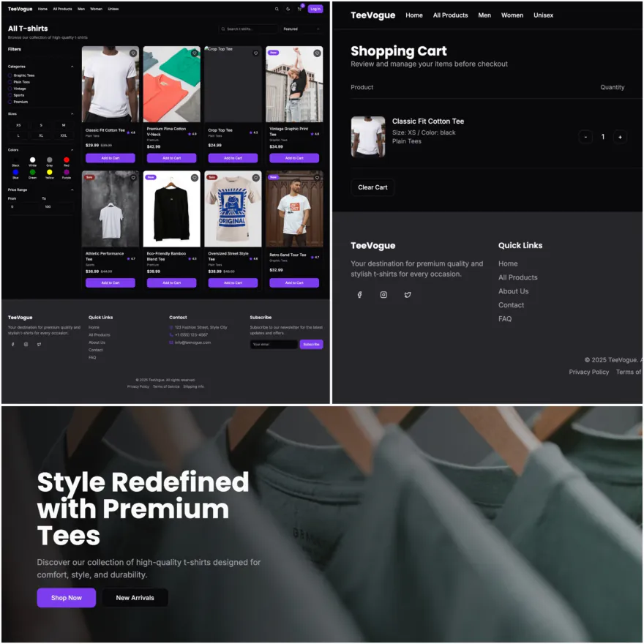
Task: Click the Clear Cart button
Action: point(372,187)
